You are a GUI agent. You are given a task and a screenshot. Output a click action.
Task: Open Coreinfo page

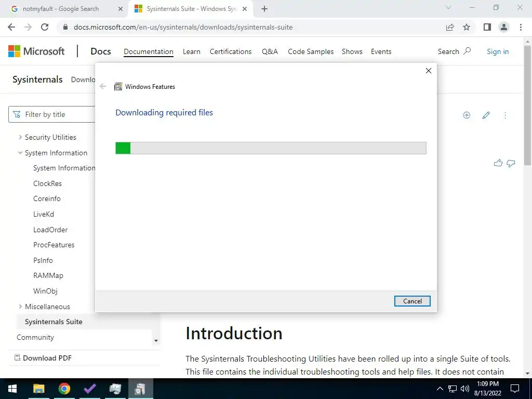[x=47, y=199]
